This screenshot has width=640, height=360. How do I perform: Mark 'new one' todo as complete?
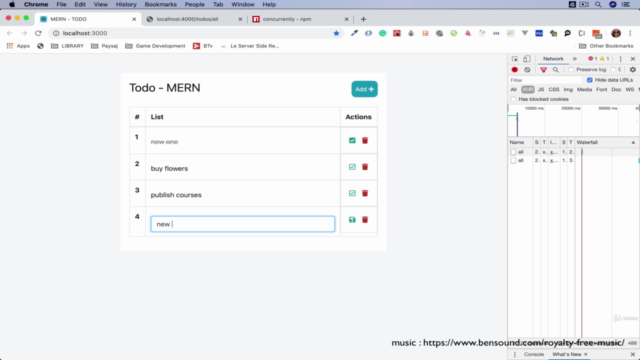tap(352, 140)
